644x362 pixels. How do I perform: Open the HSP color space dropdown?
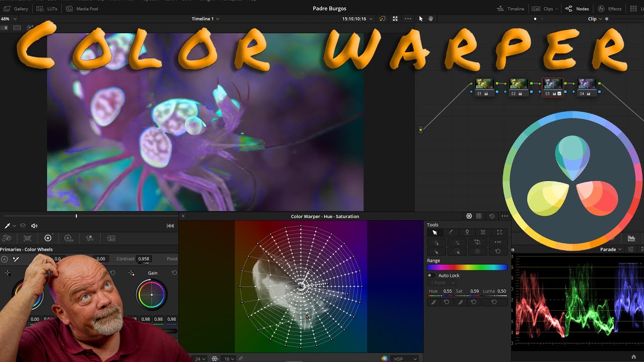coord(406,358)
